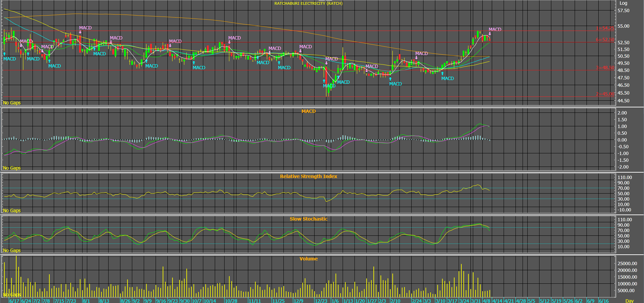Click the 70.00 value on RSI axis

point(623,188)
